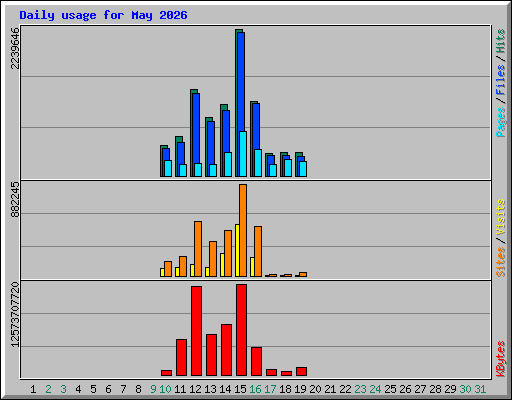Click day 6 on the x-axis
This screenshot has height=400, width=512.
pyautogui.click(x=108, y=389)
